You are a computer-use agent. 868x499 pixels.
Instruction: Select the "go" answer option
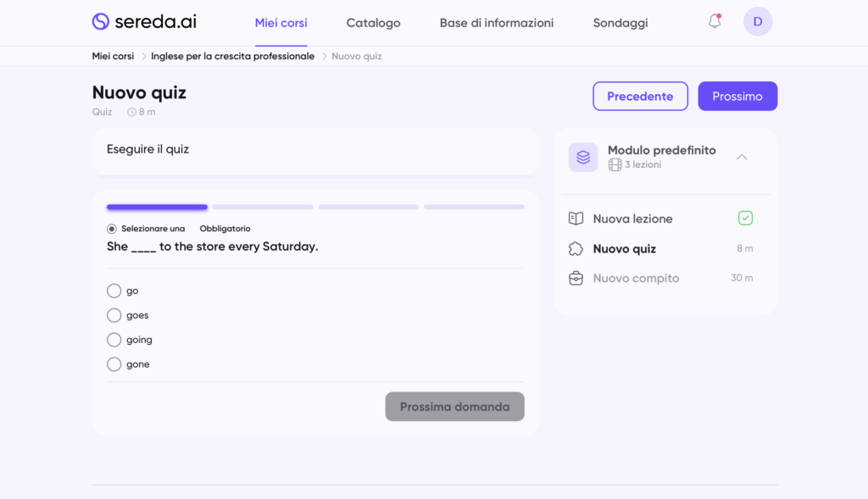[114, 291]
